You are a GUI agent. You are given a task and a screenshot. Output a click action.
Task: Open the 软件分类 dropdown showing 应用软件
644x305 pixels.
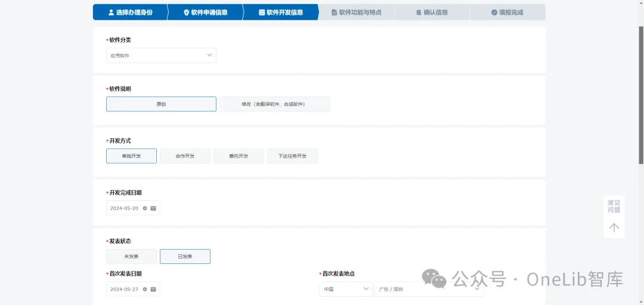tap(161, 55)
